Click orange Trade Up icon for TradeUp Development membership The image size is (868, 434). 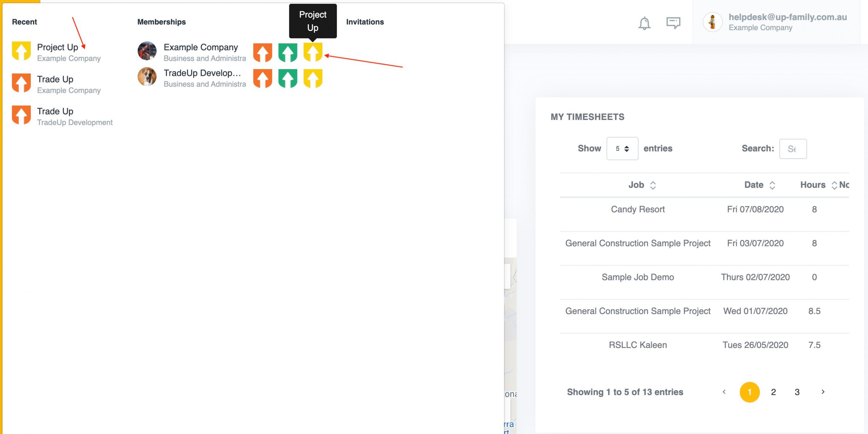(x=263, y=78)
